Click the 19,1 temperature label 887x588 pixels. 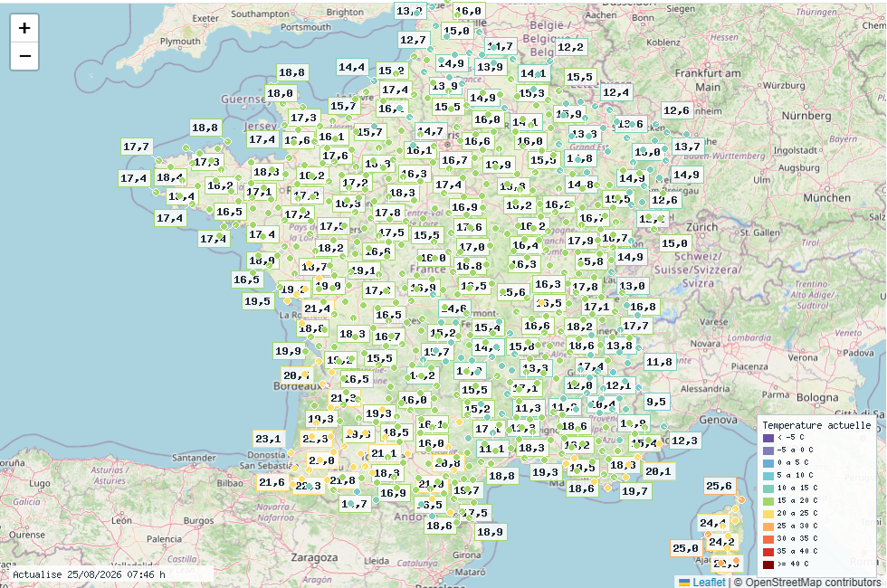click(363, 270)
